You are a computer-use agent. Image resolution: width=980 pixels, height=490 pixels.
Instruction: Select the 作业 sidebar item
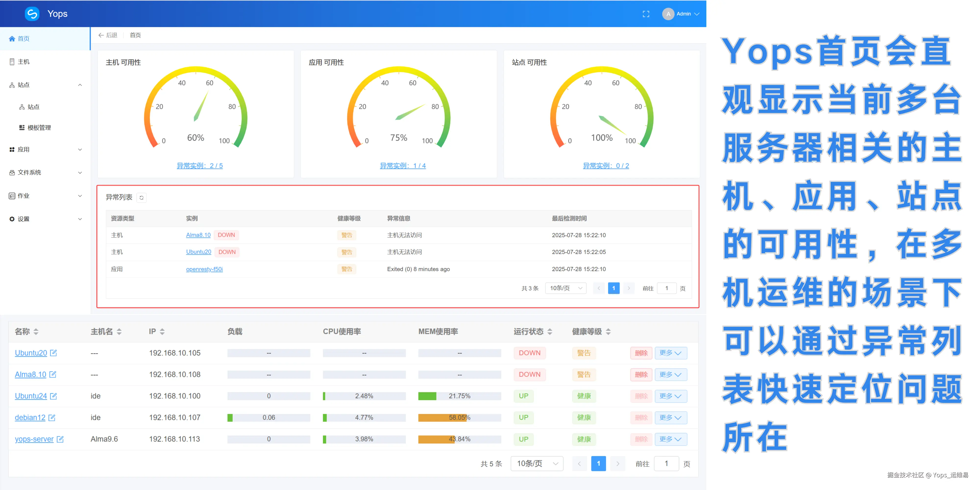click(23, 196)
